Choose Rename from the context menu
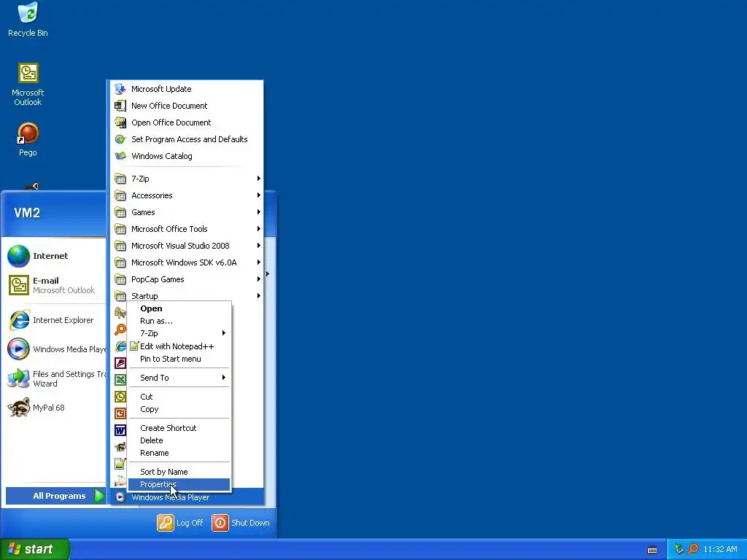 179,453
